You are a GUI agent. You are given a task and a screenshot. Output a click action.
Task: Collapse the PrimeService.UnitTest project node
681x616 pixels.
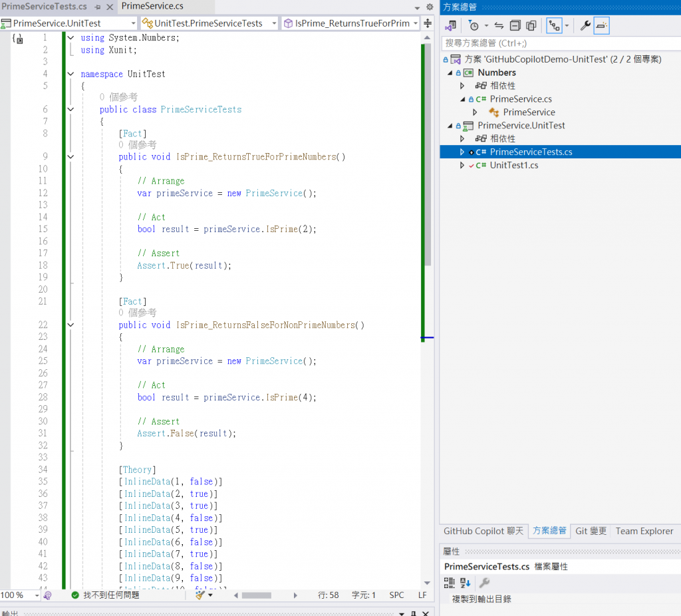click(450, 126)
